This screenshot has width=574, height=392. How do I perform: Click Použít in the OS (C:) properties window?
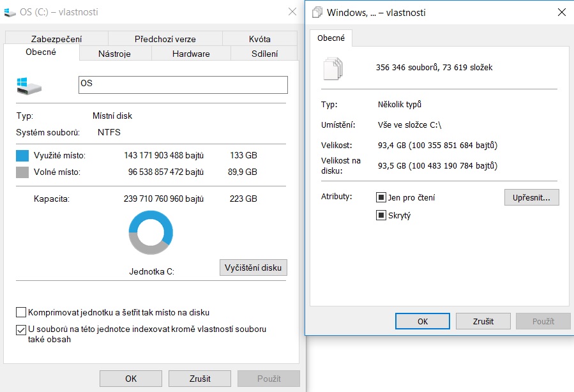pos(269,379)
